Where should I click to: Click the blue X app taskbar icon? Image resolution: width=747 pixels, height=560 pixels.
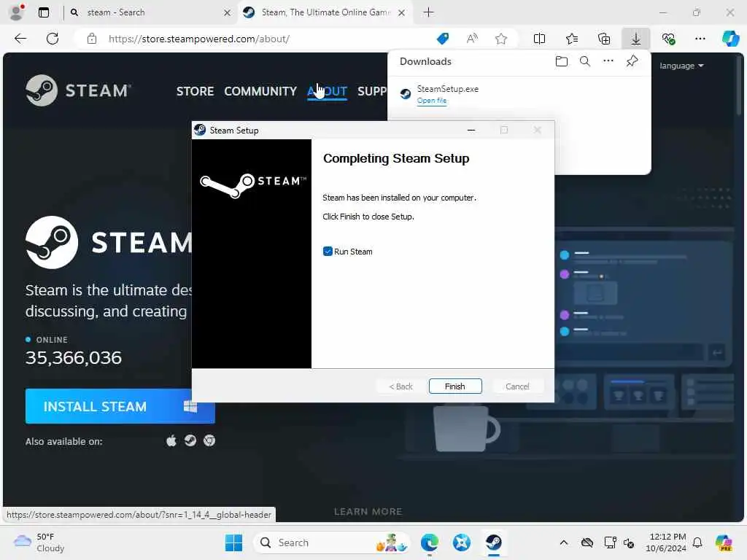(x=462, y=542)
